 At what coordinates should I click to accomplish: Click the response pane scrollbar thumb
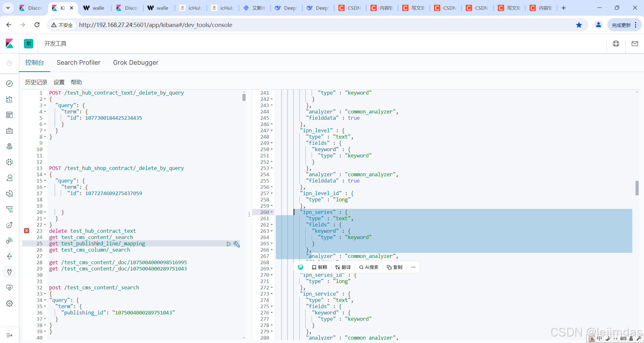point(637,188)
